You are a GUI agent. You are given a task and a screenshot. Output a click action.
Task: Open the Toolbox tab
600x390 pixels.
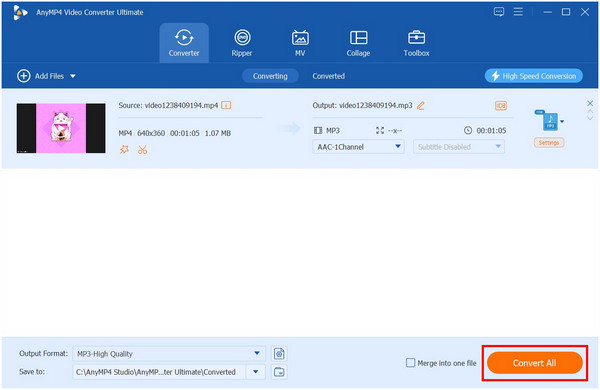416,43
